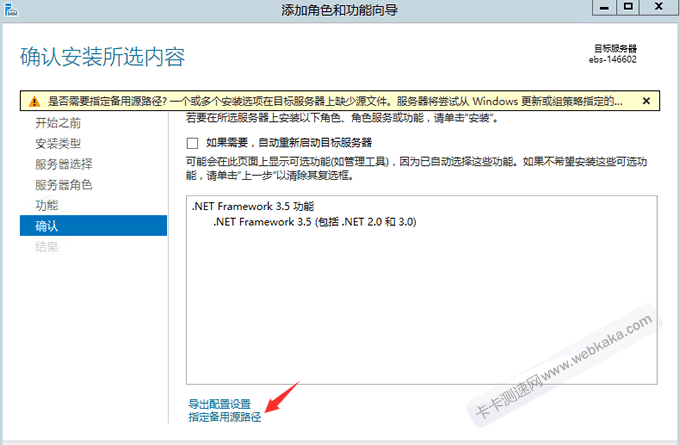
Task: Dismiss the warning banner with its X
Action: (646, 101)
